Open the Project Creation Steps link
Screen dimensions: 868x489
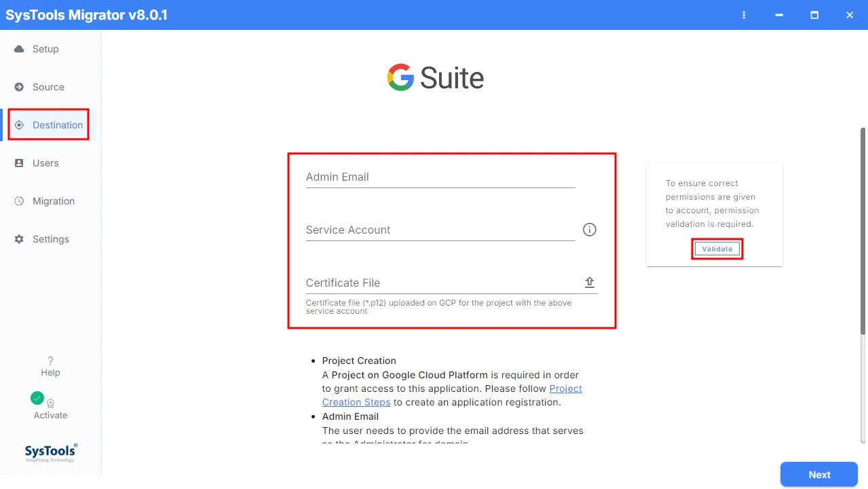[452, 395]
